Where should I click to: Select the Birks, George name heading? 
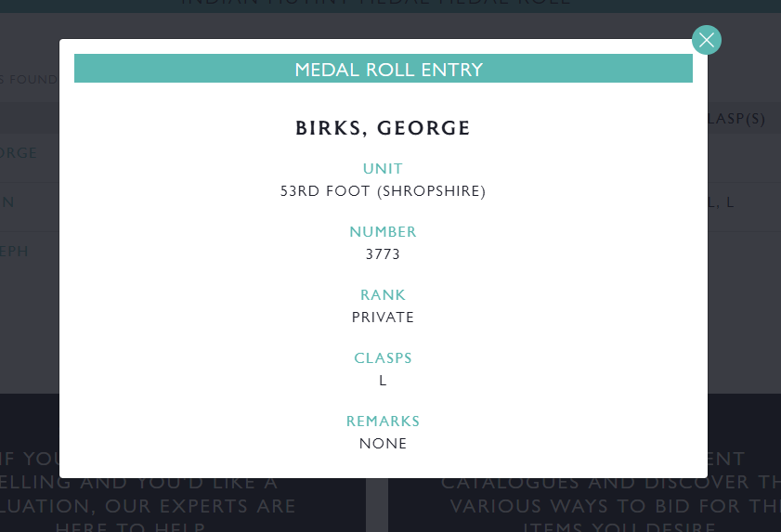(x=383, y=128)
